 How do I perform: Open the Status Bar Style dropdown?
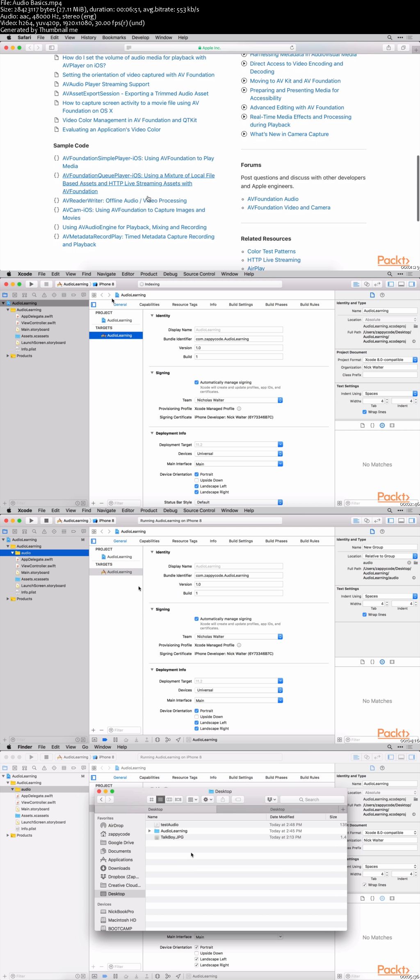point(239,502)
